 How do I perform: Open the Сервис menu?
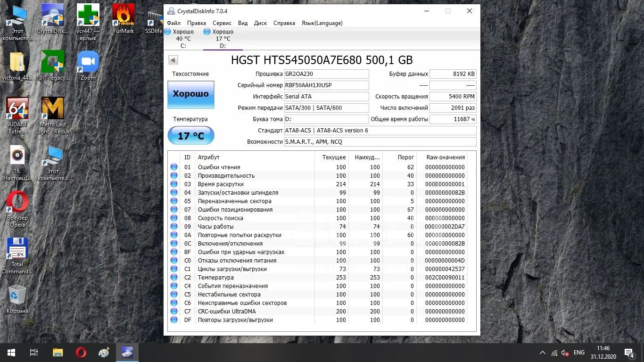(222, 23)
